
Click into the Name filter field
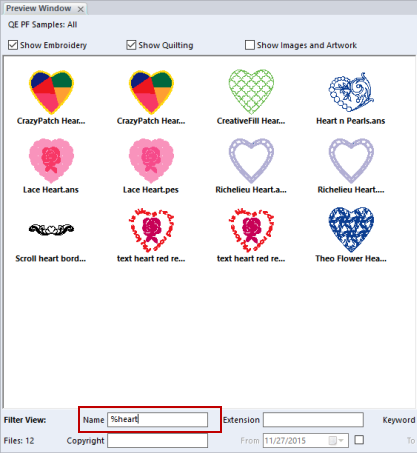tap(157, 419)
